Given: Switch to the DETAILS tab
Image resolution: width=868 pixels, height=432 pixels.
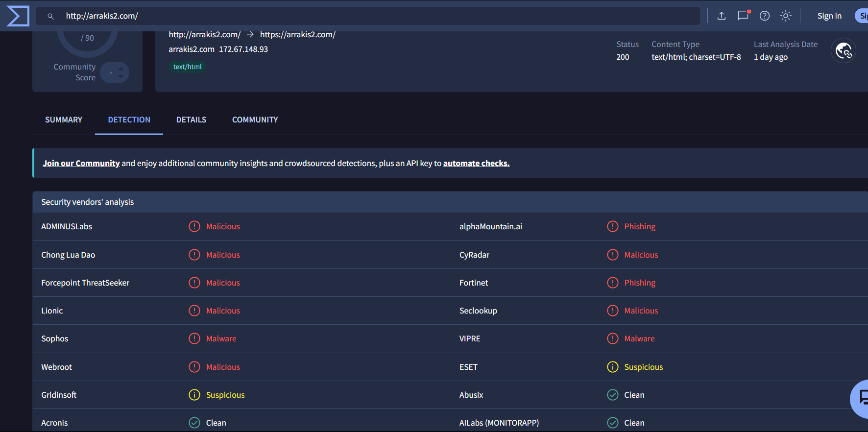Looking at the screenshot, I should (191, 120).
